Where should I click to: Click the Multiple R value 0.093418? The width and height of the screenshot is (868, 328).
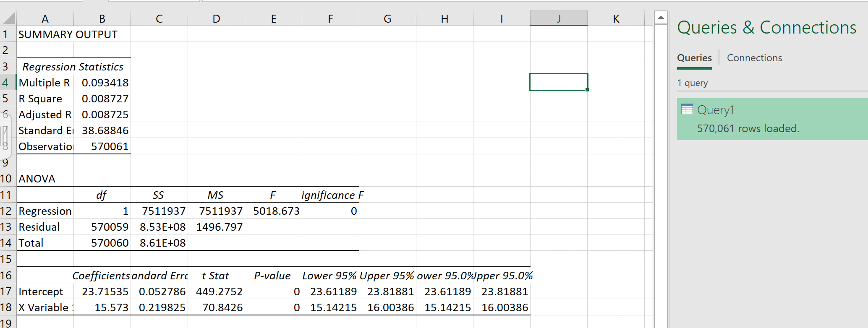(x=102, y=82)
